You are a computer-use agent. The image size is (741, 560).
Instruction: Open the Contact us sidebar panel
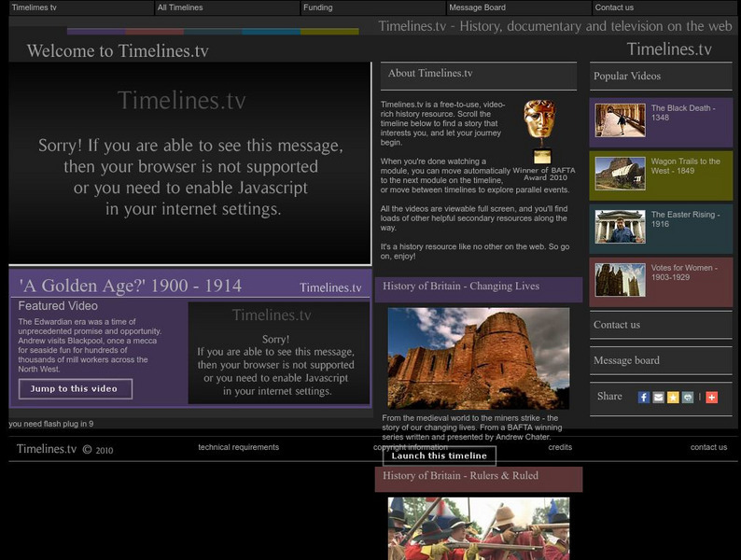661,325
